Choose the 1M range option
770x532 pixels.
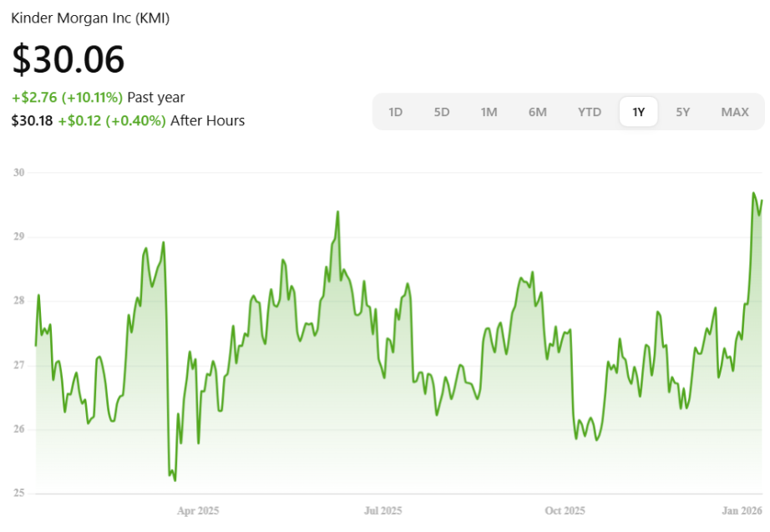[489, 112]
